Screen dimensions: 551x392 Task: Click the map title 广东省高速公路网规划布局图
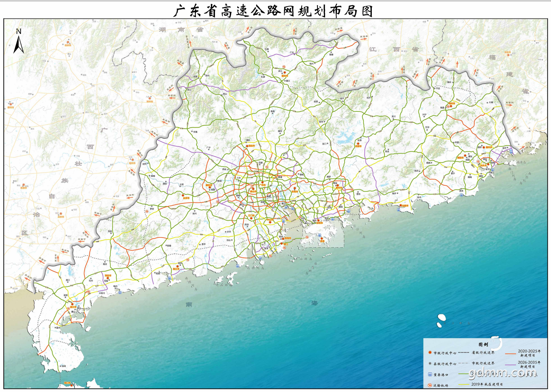coord(273,11)
